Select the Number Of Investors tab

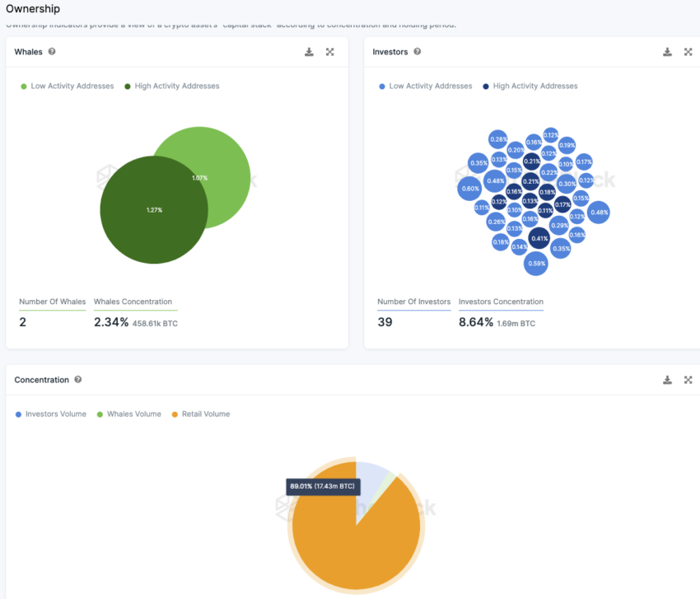click(x=414, y=302)
